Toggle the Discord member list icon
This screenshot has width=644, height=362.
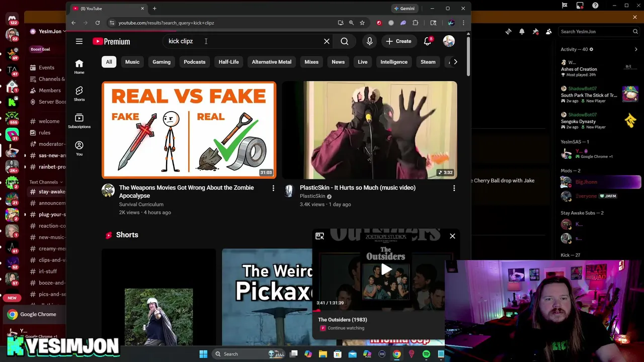click(549, 31)
